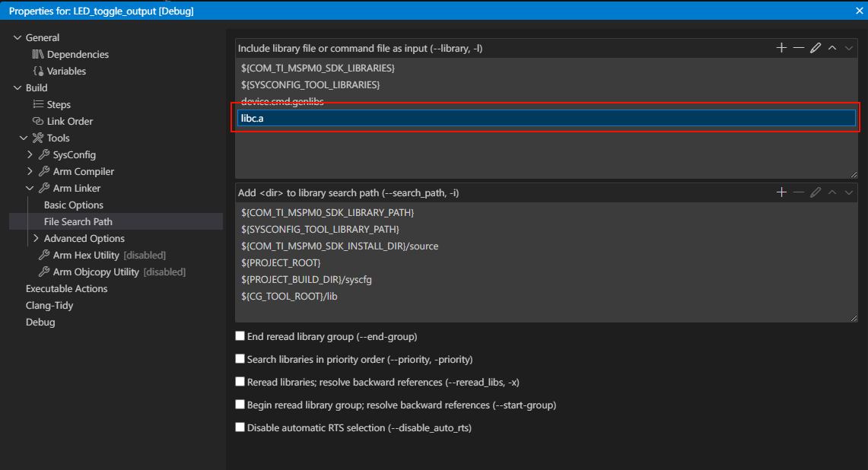This screenshot has width=868, height=470.
Task: Open Basic Options under Arm Linker
Action: click(x=73, y=205)
